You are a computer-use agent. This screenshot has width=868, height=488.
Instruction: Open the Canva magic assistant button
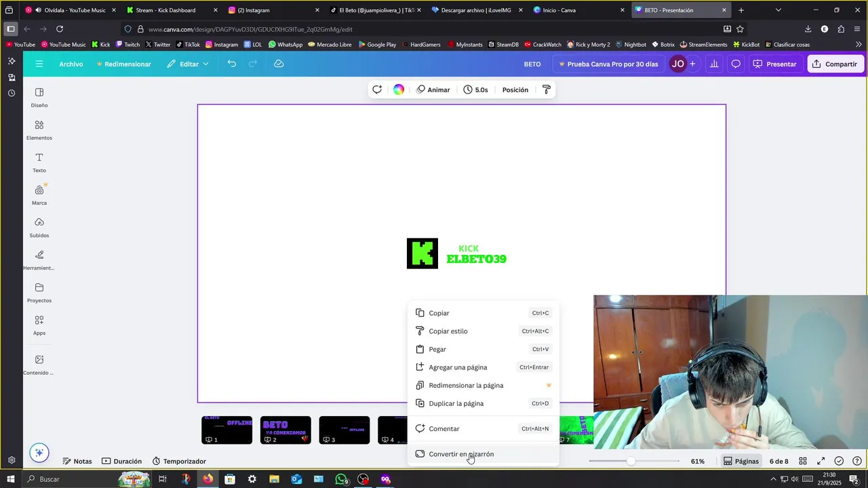(39, 453)
